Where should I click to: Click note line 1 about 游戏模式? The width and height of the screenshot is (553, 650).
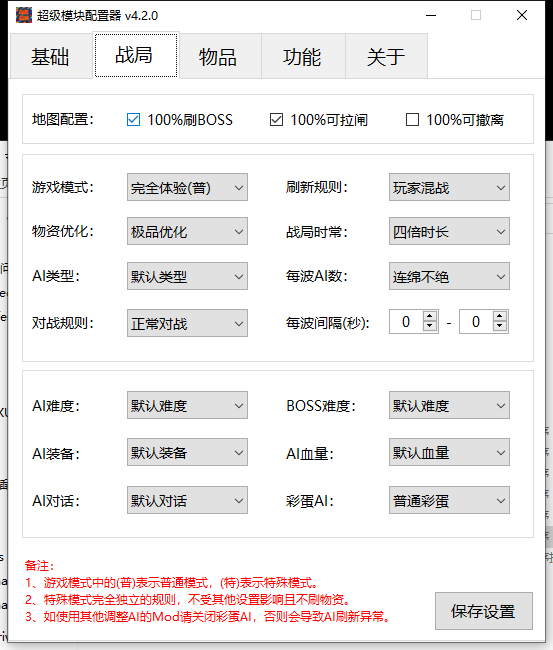point(172,583)
